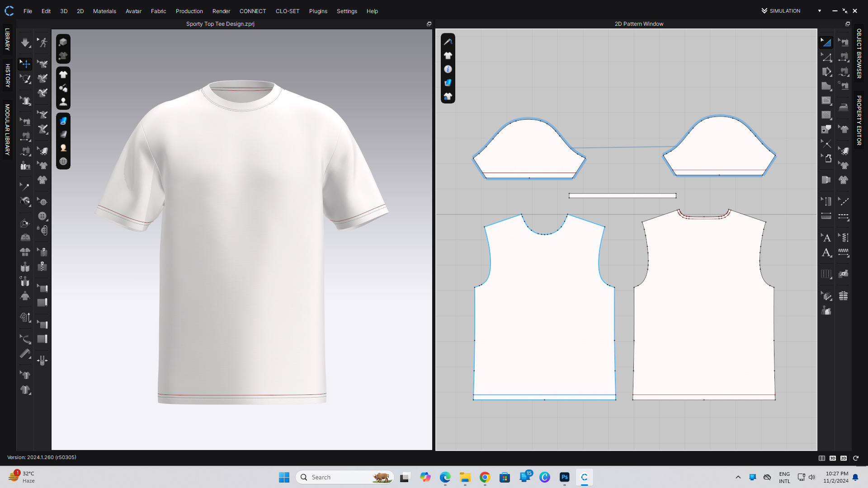Toggle the blue garment render style icon
The width and height of the screenshot is (868, 488).
click(x=63, y=121)
